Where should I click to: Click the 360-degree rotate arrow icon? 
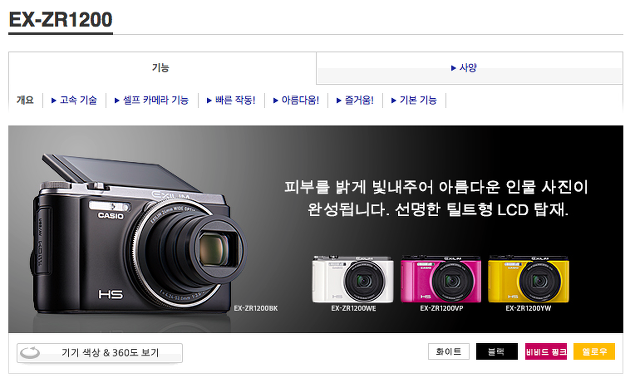(x=30, y=353)
